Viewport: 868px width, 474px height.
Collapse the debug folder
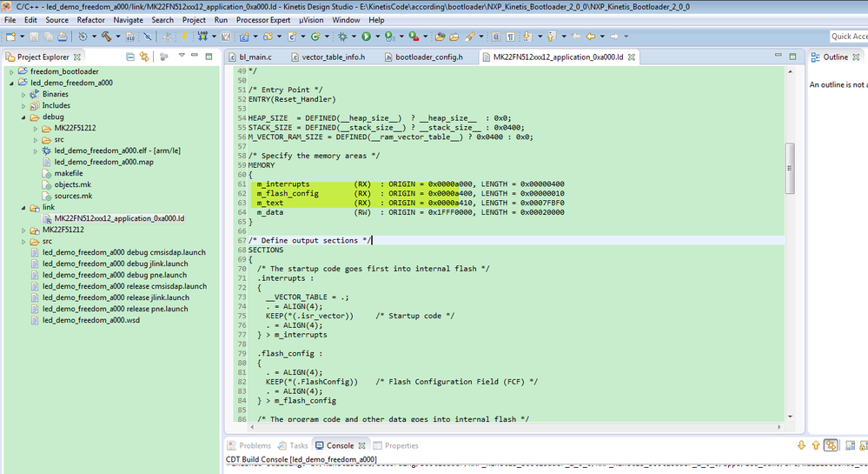23,117
